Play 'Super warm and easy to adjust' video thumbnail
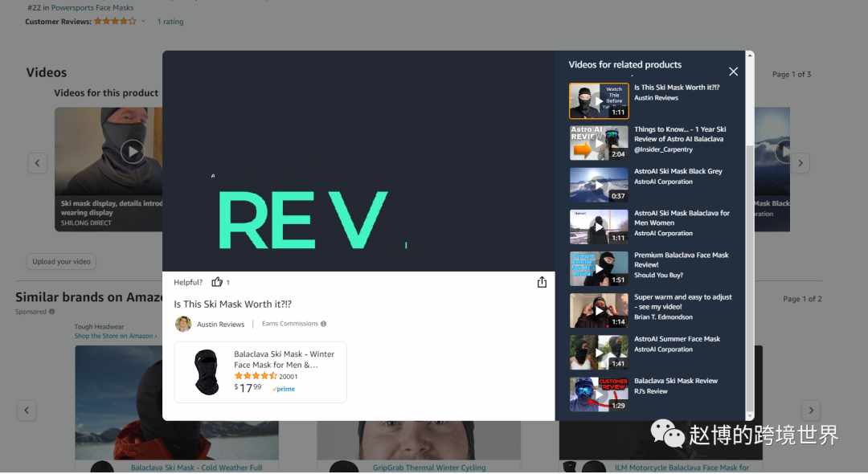 click(x=599, y=311)
